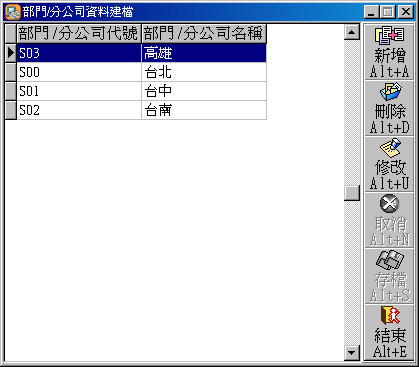
Task: Click the scrollbar up arrow
Action: 352,32
